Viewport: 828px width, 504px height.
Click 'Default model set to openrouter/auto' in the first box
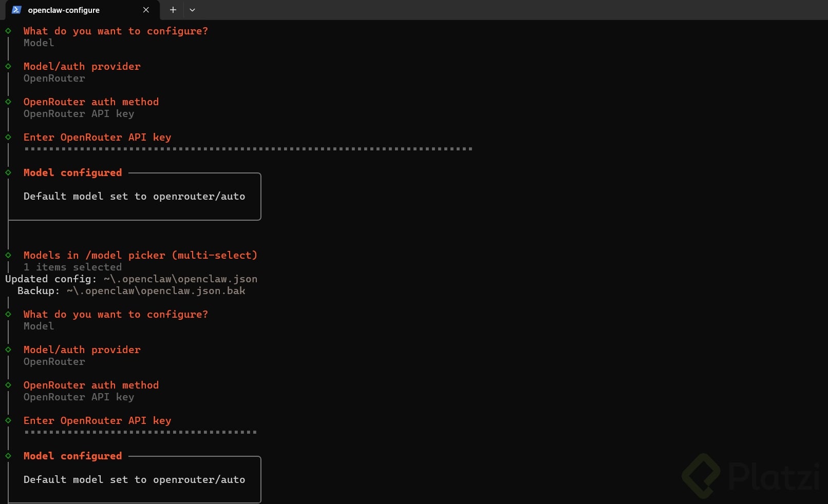(135, 197)
